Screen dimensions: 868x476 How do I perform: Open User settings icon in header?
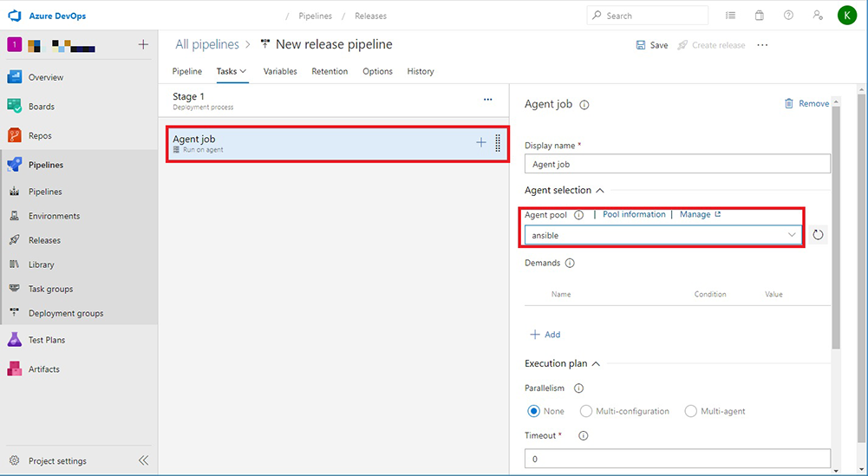818,16
